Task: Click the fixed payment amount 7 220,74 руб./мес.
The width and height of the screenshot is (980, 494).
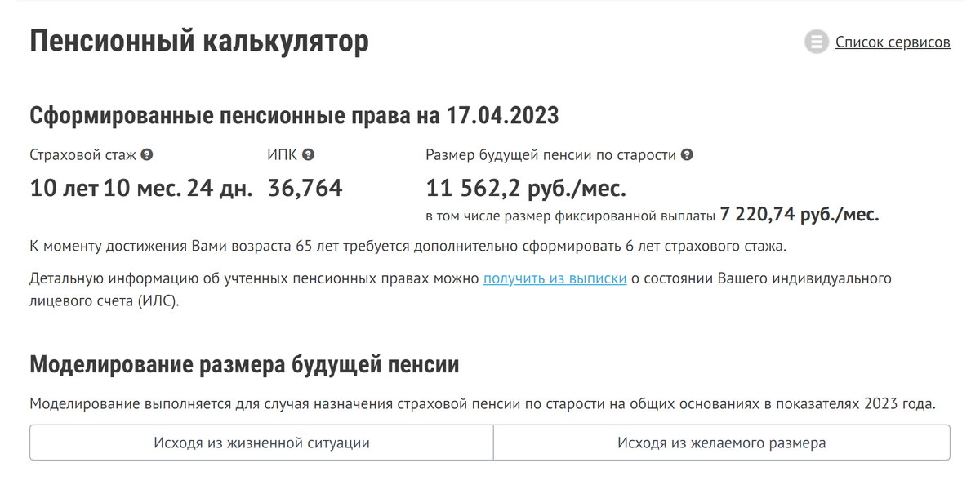Action: 800,215
